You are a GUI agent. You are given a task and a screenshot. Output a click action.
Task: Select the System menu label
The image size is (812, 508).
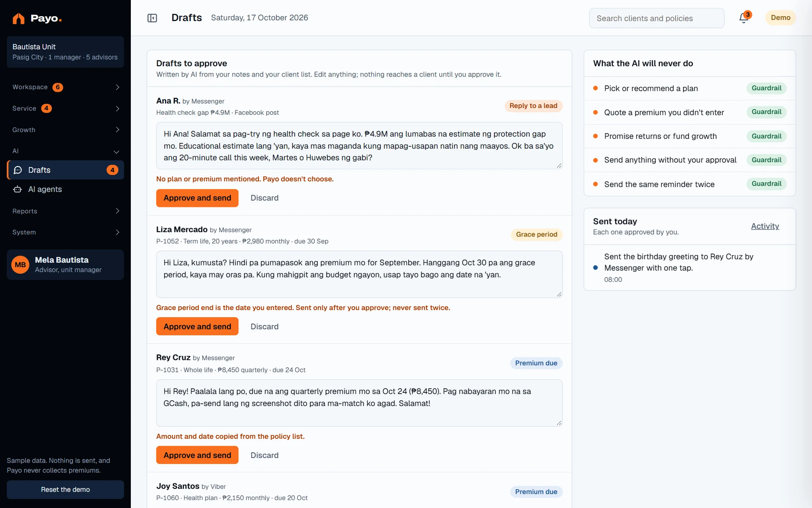pos(24,232)
